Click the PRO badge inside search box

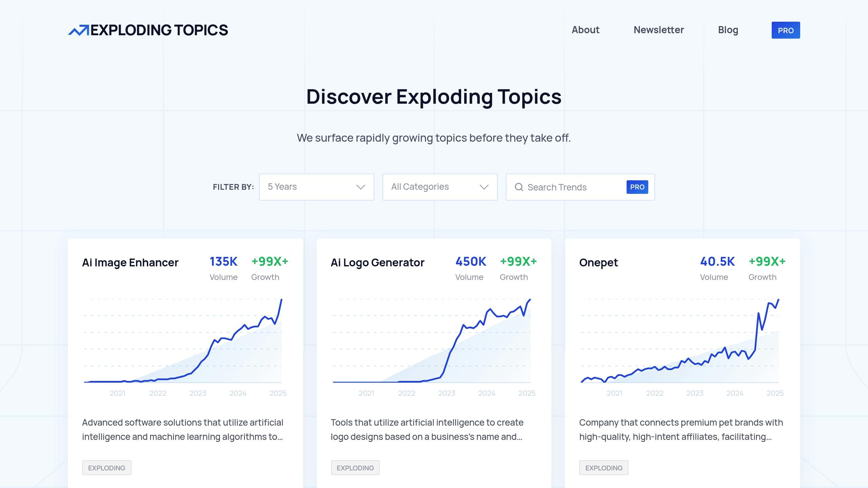[x=637, y=187]
